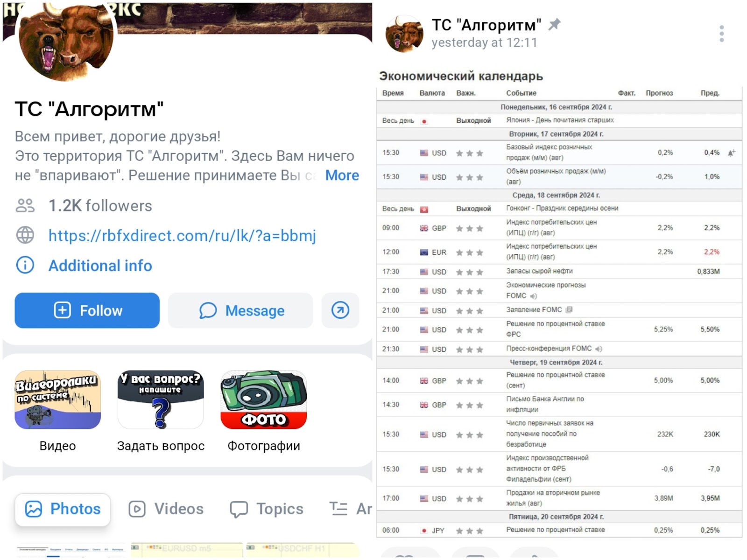The width and height of the screenshot is (747, 560).
Task: Switch to the Topics tab
Action: 267,509
